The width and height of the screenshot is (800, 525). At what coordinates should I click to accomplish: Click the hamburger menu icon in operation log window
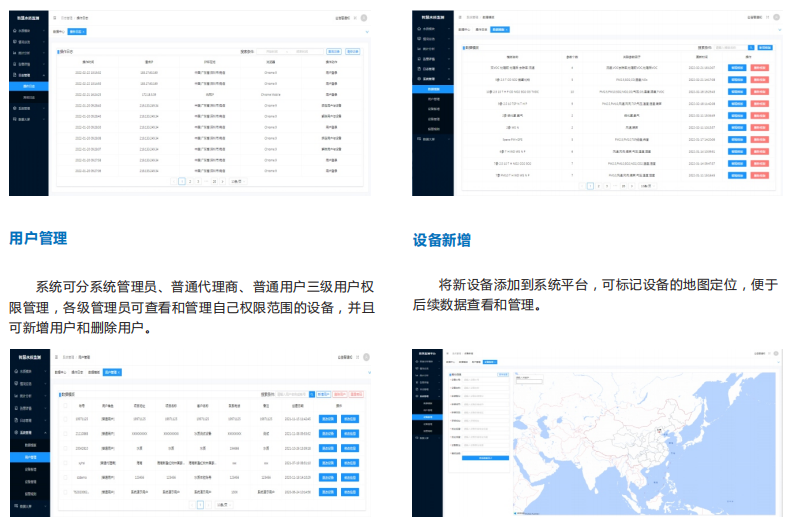tap(56, 18)
